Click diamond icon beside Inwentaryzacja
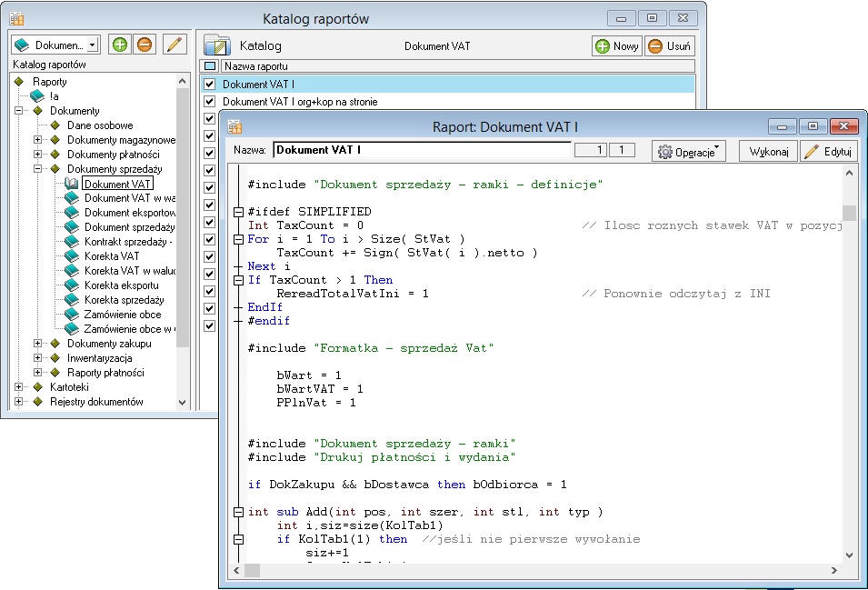 pos(55,357)
